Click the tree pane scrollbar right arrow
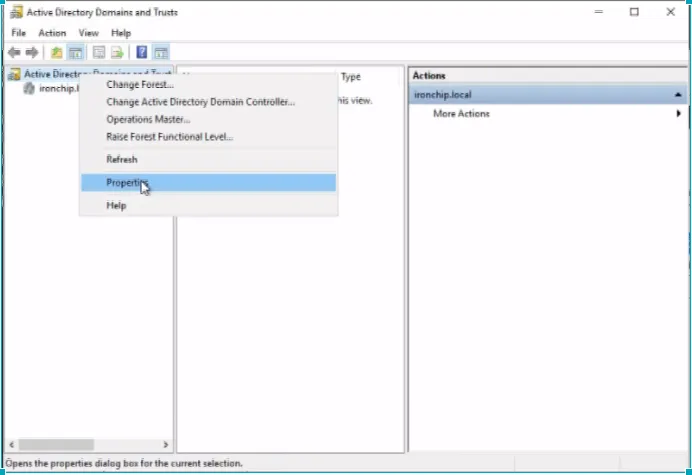 pos(166,445)
